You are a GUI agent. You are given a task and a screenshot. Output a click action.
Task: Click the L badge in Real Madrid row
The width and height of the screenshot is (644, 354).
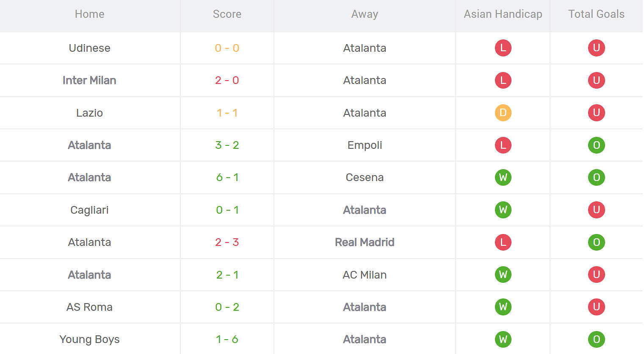503,242
